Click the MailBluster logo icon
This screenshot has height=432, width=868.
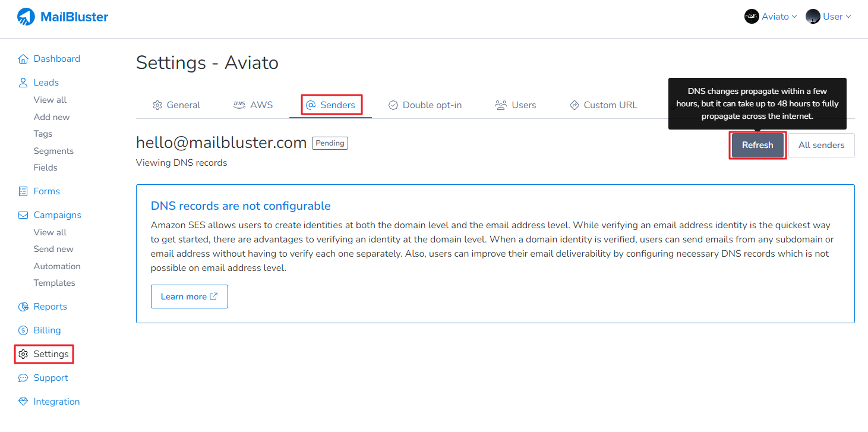[26, 17]
